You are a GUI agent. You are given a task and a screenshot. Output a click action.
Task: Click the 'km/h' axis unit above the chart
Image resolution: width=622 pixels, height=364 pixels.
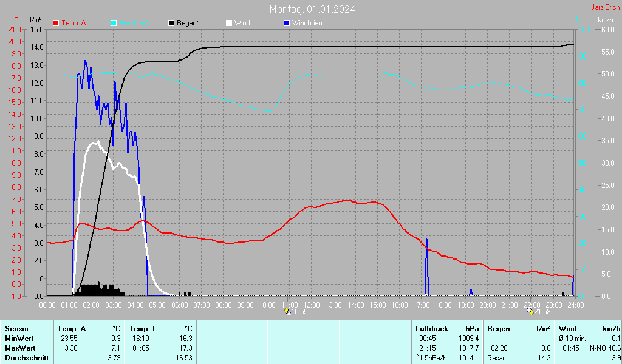click(606, 20)
